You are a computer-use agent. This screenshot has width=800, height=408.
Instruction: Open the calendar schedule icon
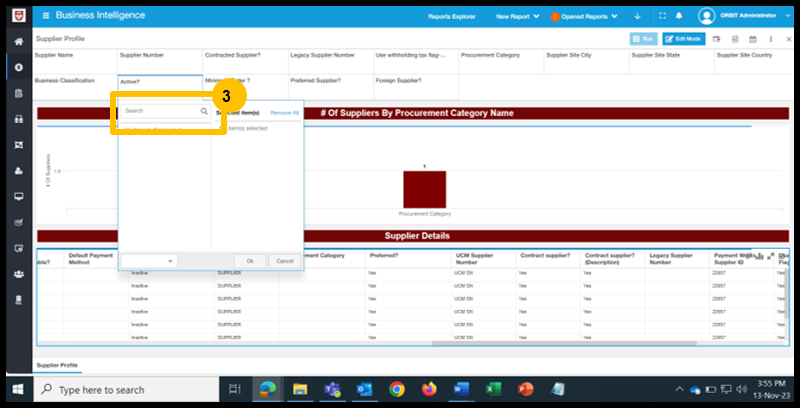pos(753,39)
